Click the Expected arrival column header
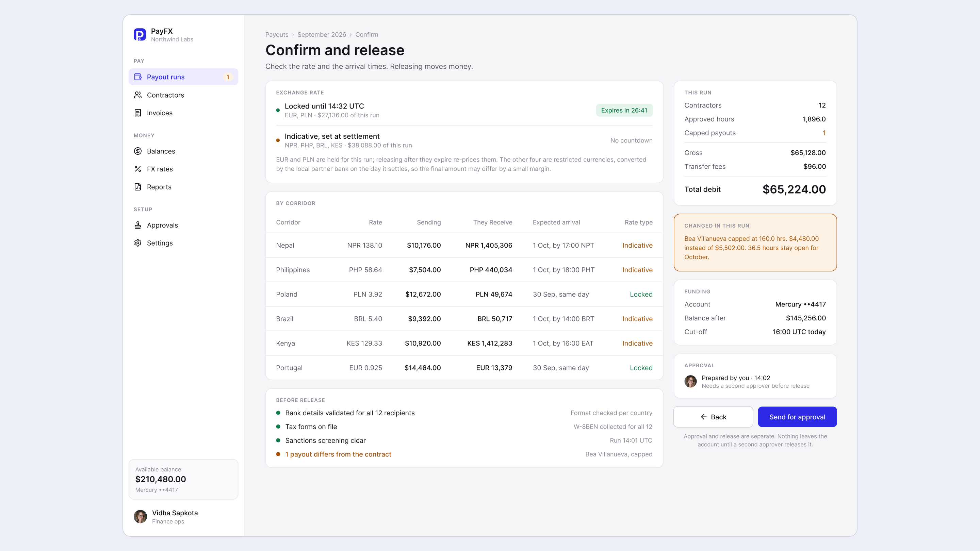 tap(556, 222)
